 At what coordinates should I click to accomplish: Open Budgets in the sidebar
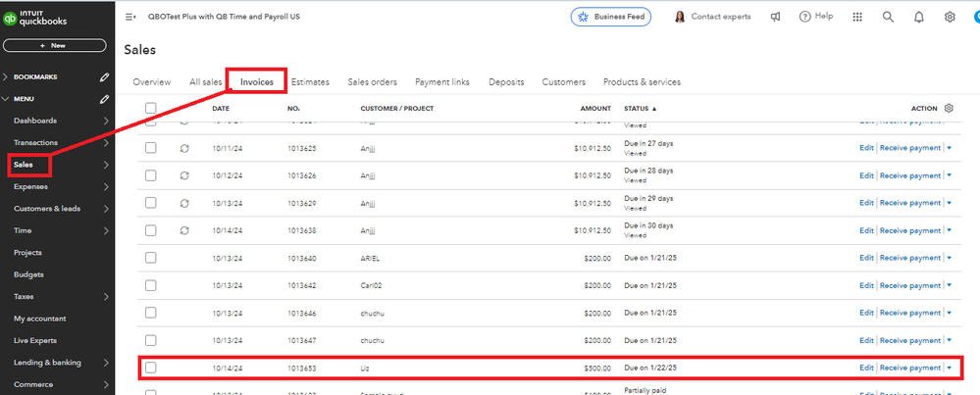pyautogui.click(x=28, y=274)
